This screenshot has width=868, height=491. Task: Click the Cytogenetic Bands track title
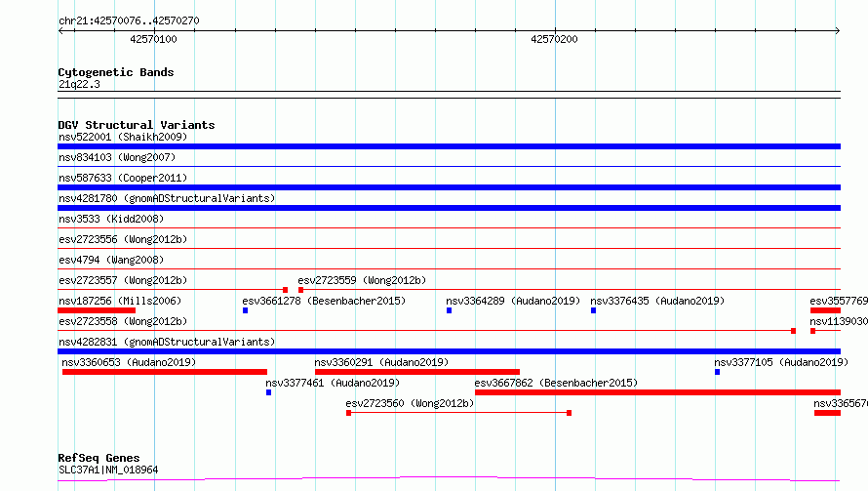116,72
